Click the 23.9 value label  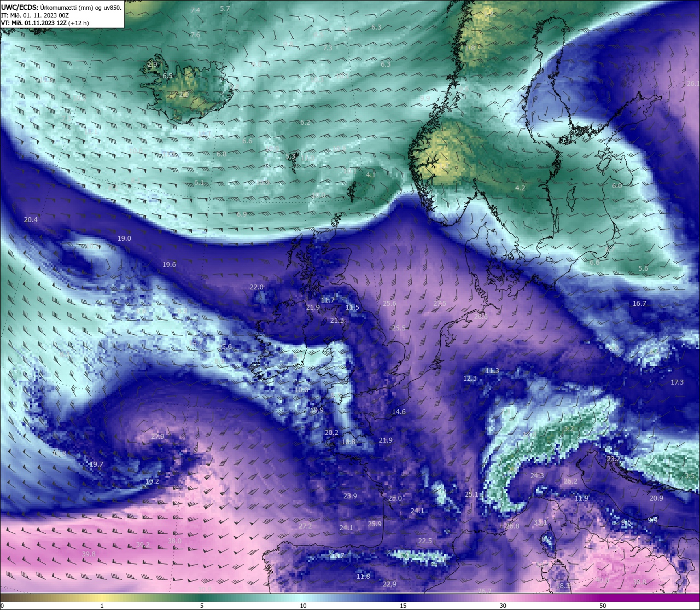(x=350, y=496)
